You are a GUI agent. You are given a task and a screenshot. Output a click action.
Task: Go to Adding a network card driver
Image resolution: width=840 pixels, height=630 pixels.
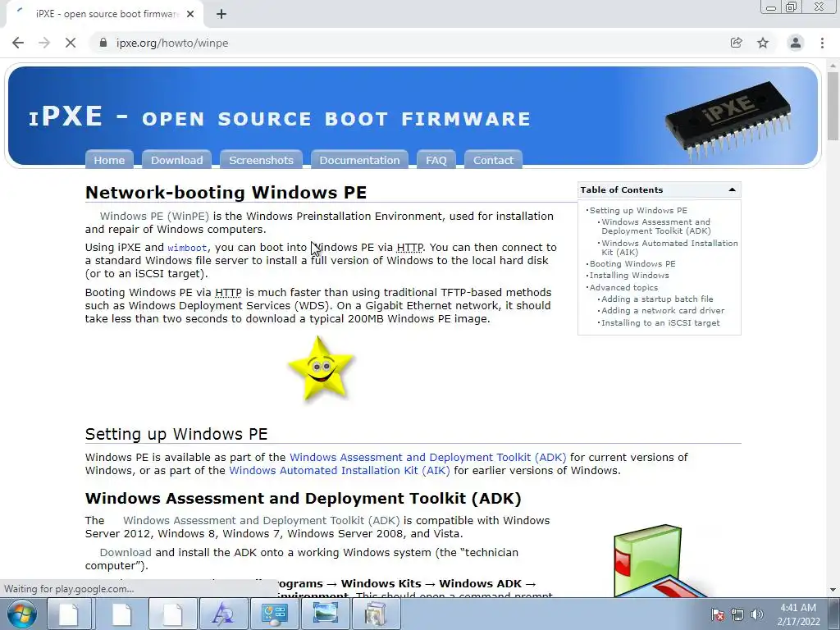[x=663, y=311]
